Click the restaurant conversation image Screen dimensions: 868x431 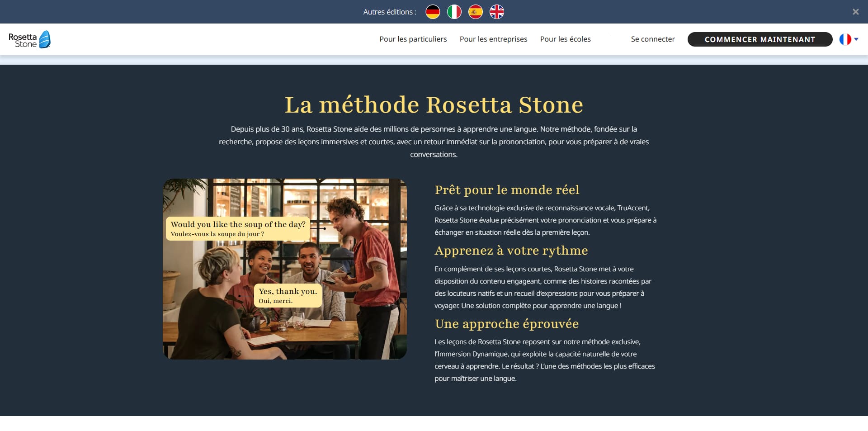click(x=285, y=269)
